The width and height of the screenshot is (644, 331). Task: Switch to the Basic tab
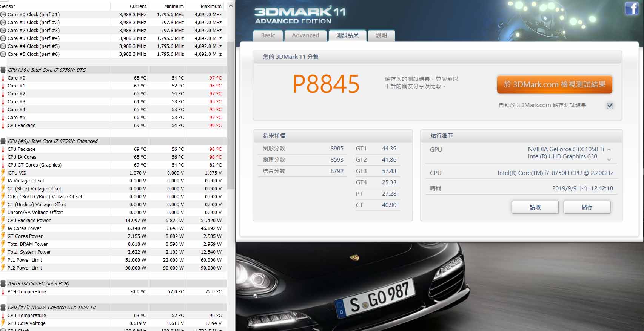pyautogui.click(x=268, y=35)
